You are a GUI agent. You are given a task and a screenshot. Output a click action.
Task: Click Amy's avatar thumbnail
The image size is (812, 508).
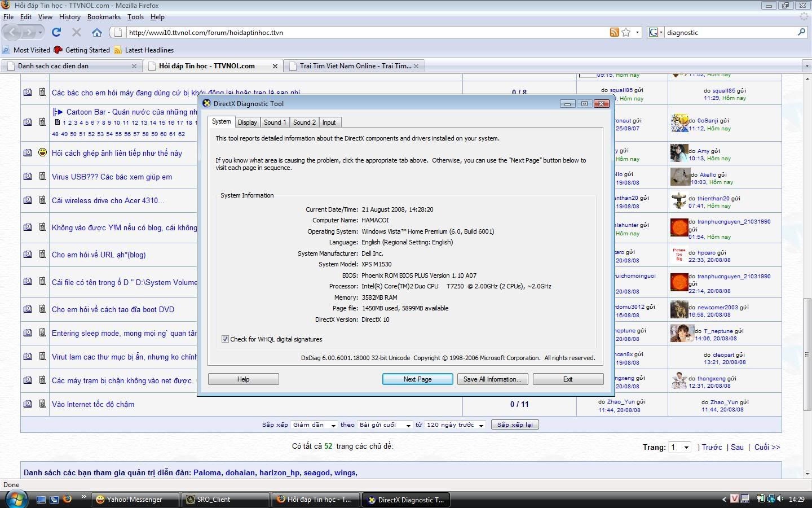coord(678,153)
